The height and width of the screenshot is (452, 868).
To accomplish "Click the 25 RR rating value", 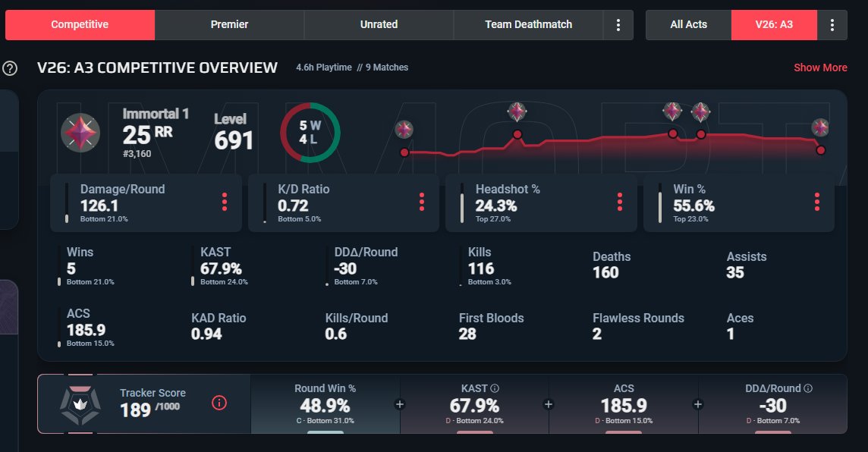I will (147, 134).
